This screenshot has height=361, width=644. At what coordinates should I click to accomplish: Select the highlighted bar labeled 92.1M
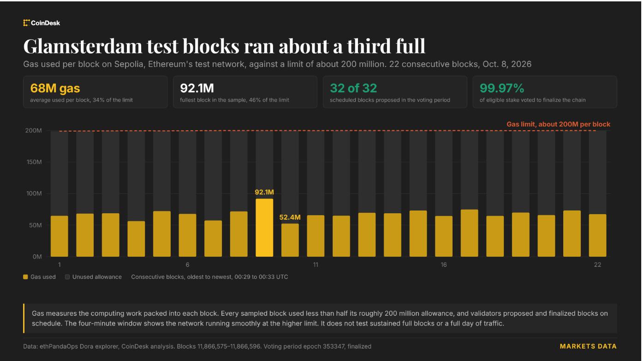(x=264, y=228)
